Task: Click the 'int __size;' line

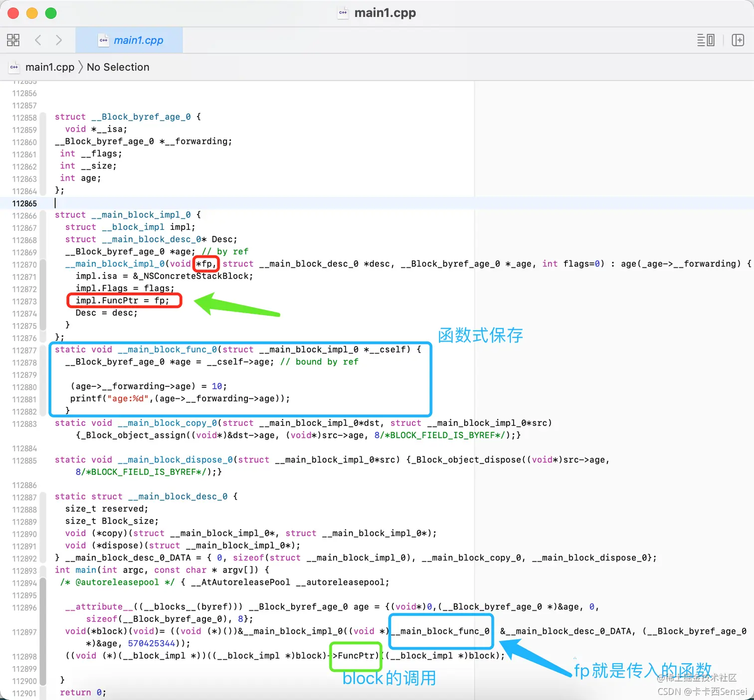Action: 88,166
